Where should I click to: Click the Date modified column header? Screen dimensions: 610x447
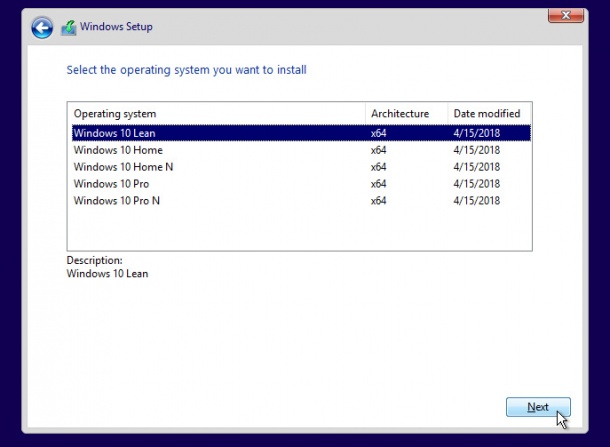pos(486,114)
